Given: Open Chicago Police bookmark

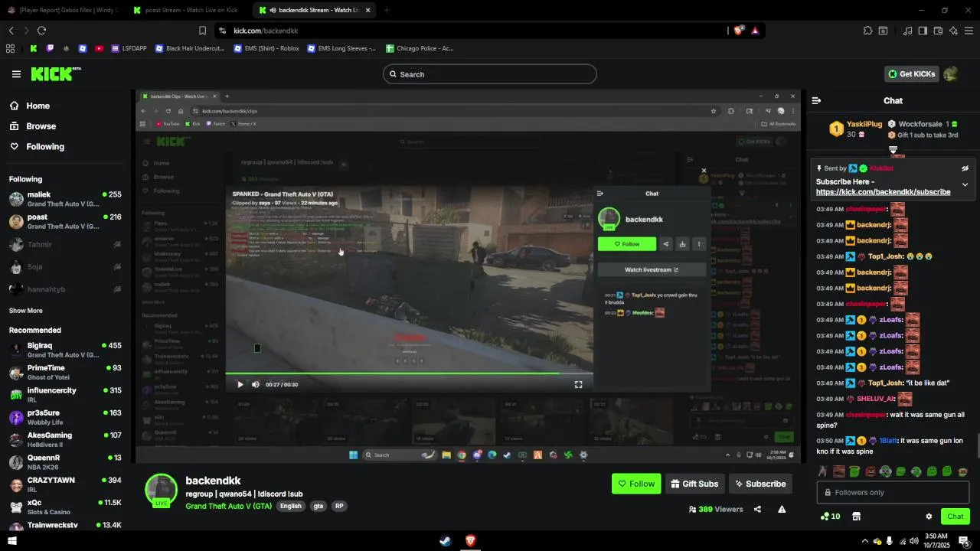Looking at the screenshot, I should (x=420, y=48).
